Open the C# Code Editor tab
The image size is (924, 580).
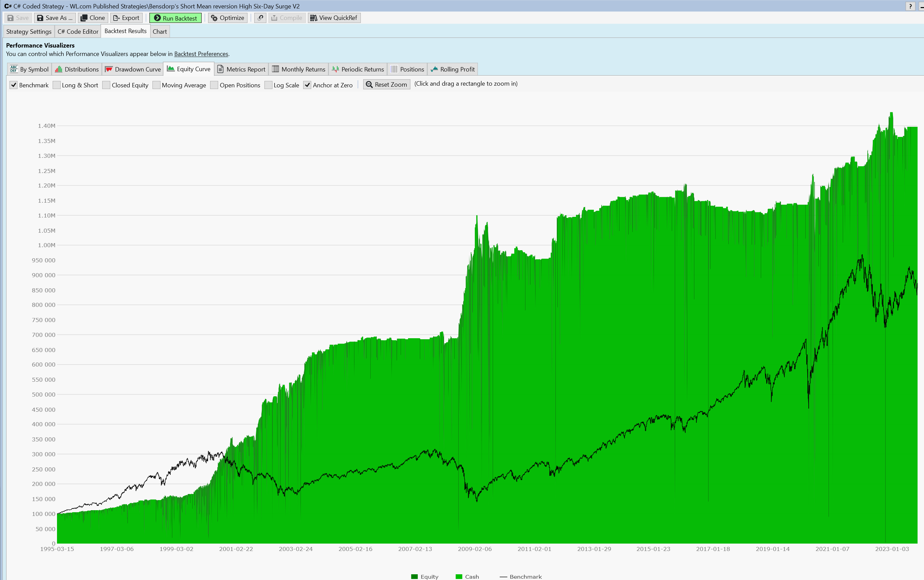point(78,31)
